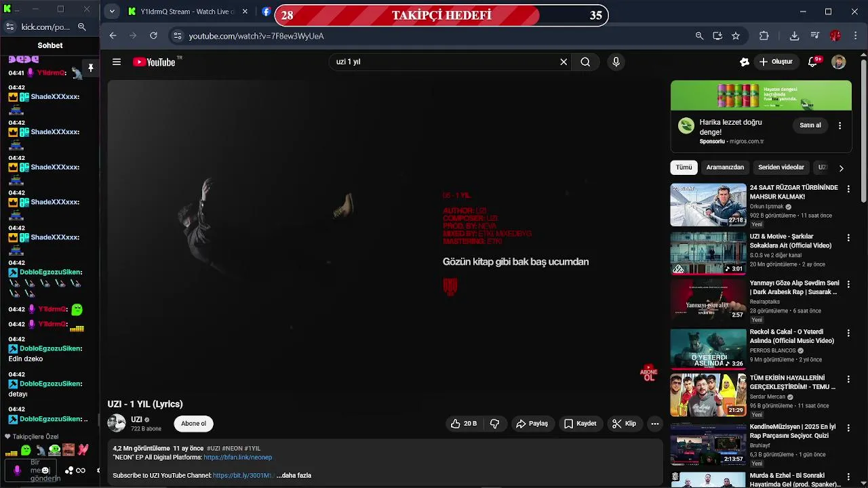Select the Seriden videolar filter chip

coord(781,167)
